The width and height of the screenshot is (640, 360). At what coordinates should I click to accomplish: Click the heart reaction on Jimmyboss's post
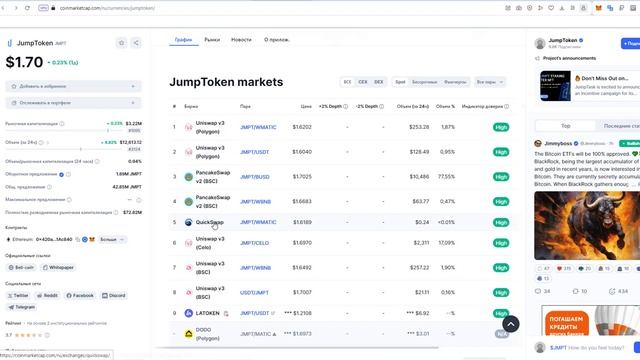click(x=564, y=269)
